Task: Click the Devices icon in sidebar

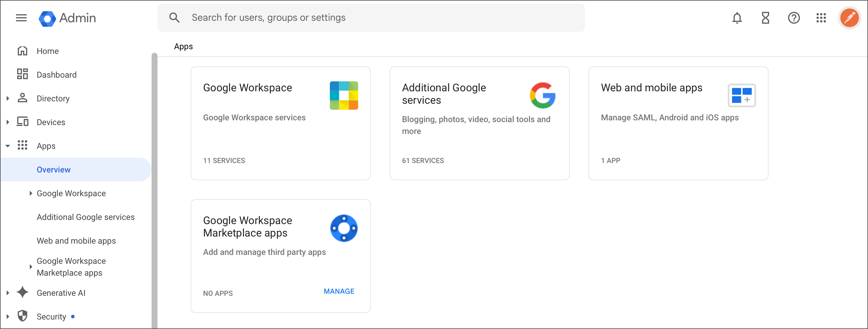Action: 22,122
